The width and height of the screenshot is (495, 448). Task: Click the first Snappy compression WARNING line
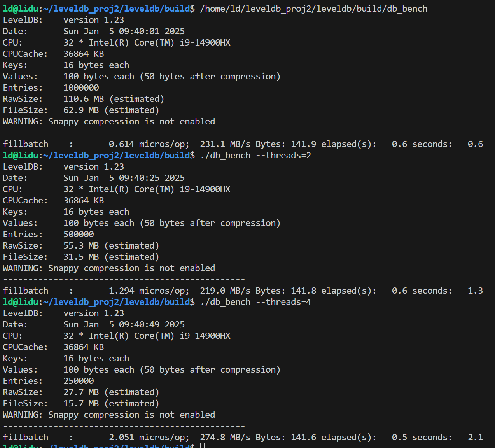tap(109, 121)
